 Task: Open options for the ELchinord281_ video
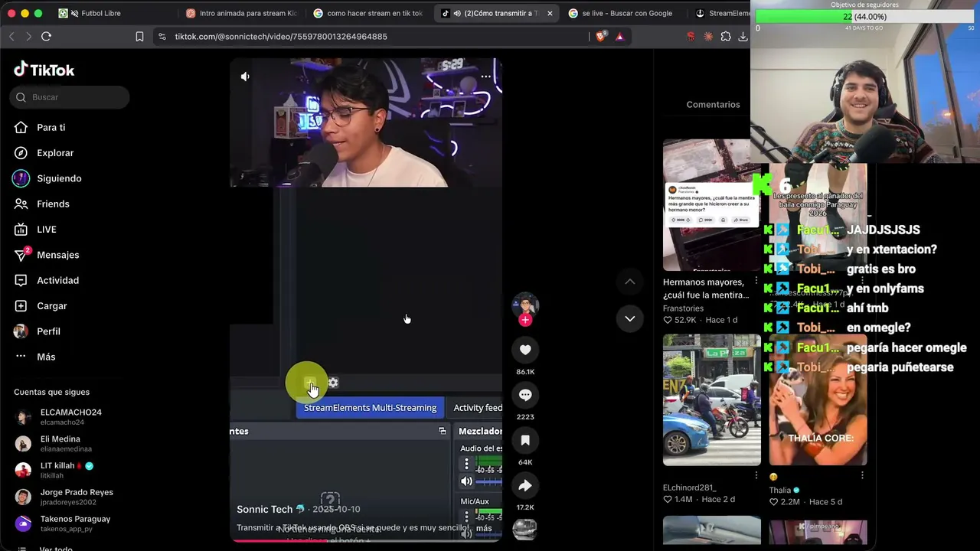(x=756, y=475)
